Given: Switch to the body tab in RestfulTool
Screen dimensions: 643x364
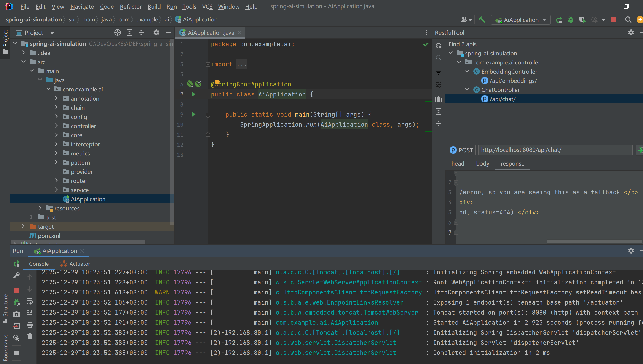Looking at the screenshot, I should point(482,163).
